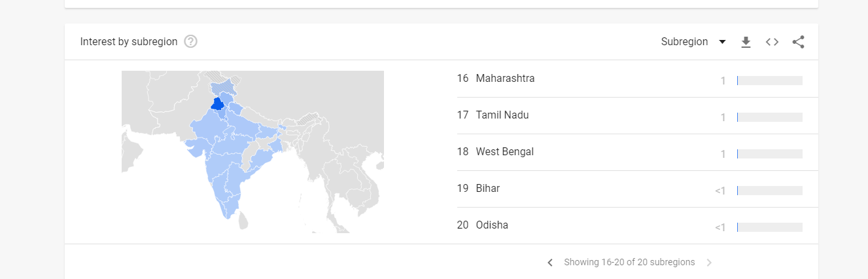Click the next page arrow
This screenshot has width=868, height=279.
tap(709, 263)
